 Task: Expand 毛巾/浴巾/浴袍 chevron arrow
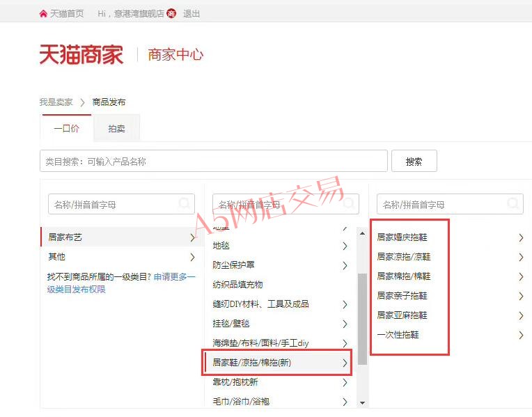pos(345,402)
